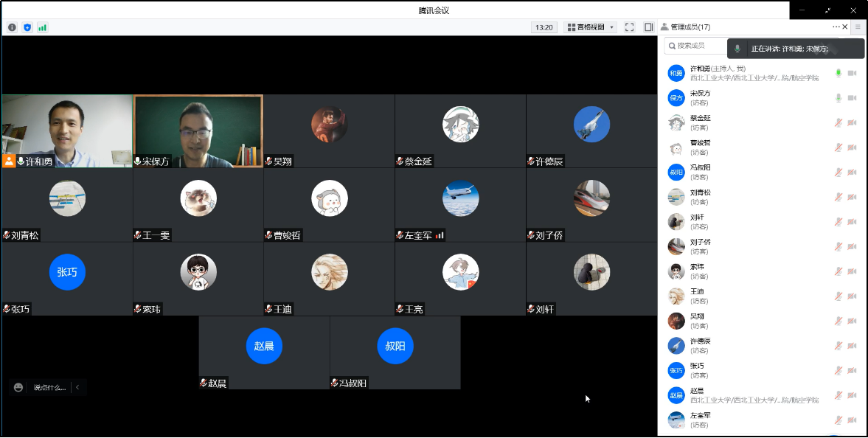868x438 pixels.
Task: Select 张巧 in the member list
Action: click(696, 370)
